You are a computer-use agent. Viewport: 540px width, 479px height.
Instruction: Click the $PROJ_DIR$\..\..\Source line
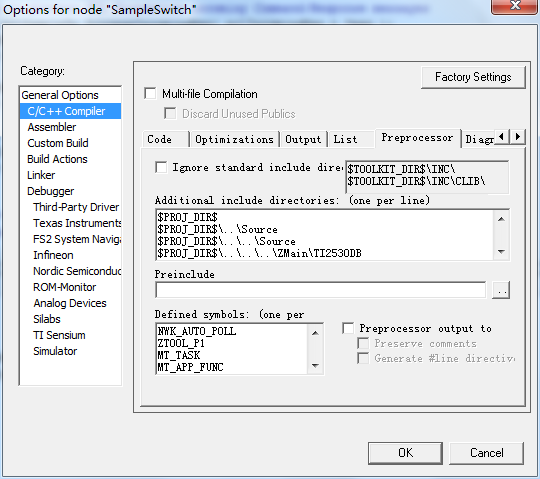pos(226,241)
